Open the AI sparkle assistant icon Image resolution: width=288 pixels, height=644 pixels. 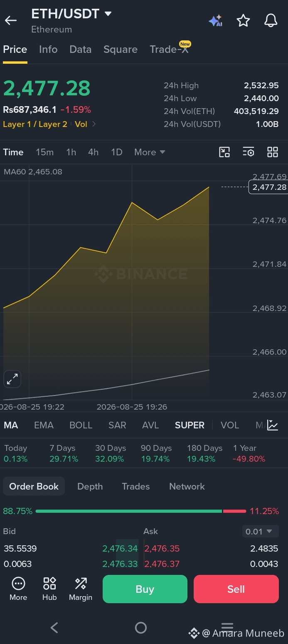(x=216, y=21)
